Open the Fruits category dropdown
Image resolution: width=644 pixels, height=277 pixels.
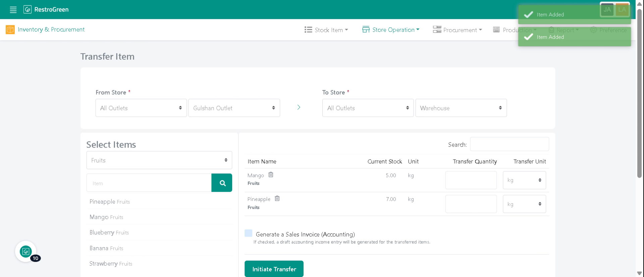tap(159, 160)
